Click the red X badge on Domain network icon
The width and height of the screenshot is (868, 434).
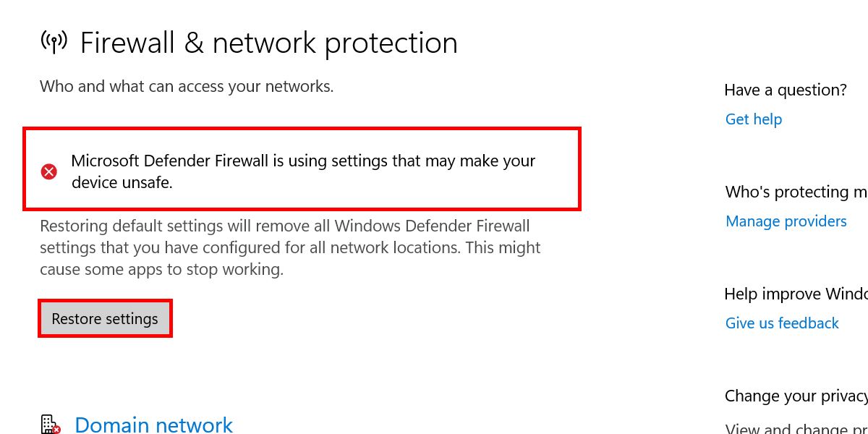coord(57,430)
